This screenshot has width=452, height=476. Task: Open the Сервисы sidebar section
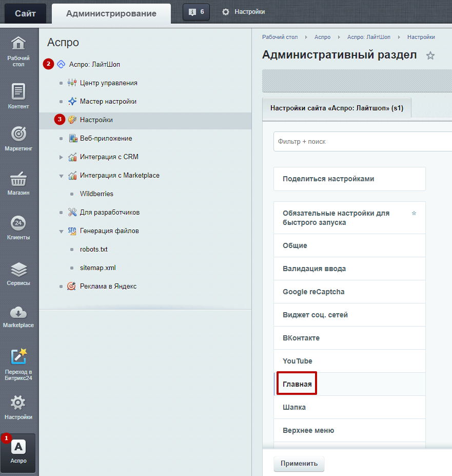18,274
